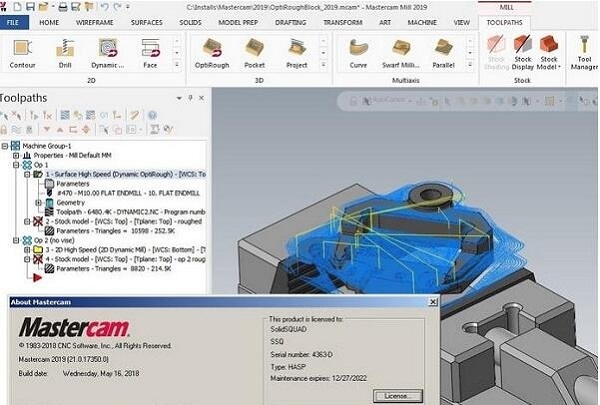Choose Swarf Milling multiaxis toolpath

401,54
